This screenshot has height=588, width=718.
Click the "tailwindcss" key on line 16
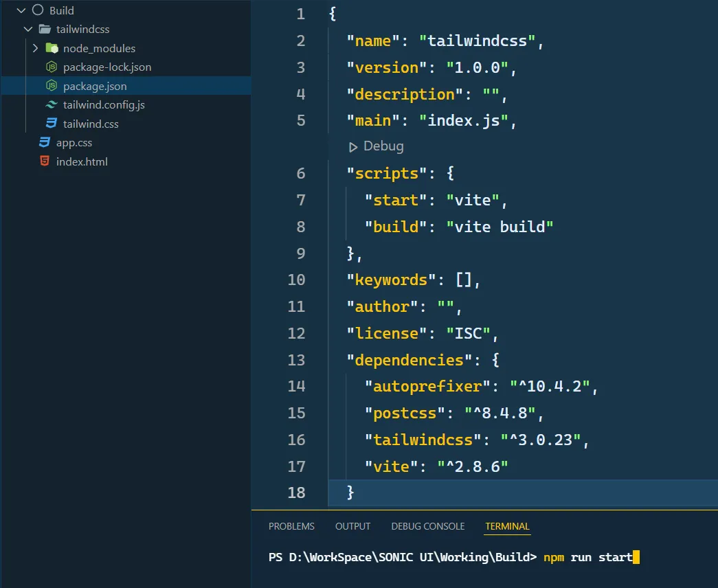pyautogui.click(x=423, y=440)
